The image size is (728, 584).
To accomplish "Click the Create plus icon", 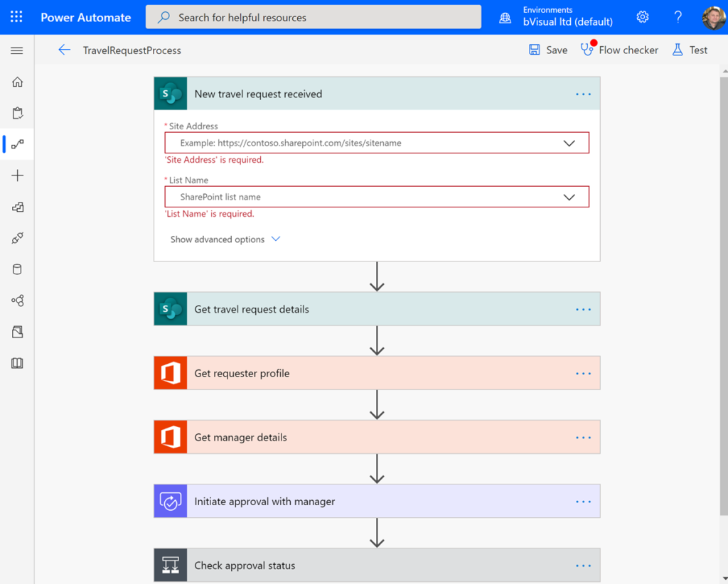I will point(16,175).
